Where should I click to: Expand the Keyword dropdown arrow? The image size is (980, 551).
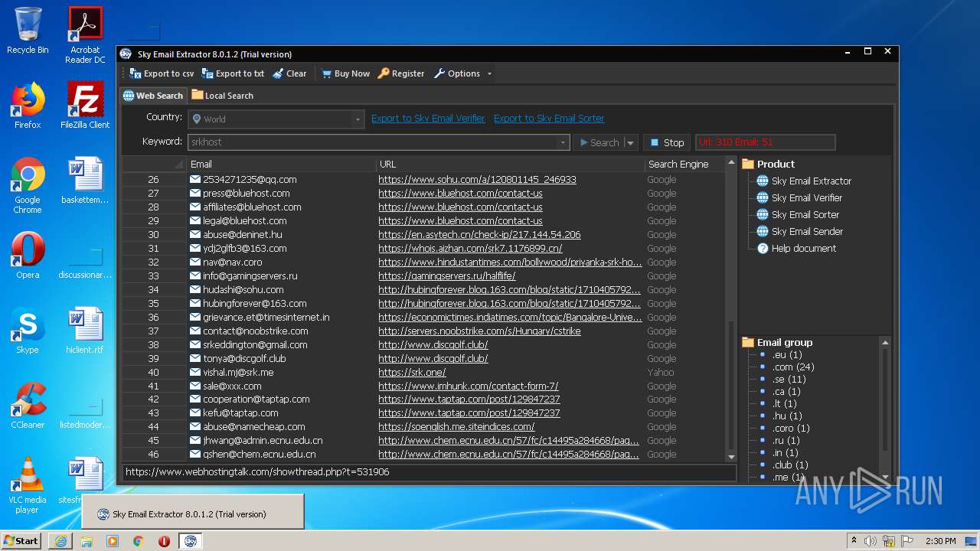[x=563, y=142]
